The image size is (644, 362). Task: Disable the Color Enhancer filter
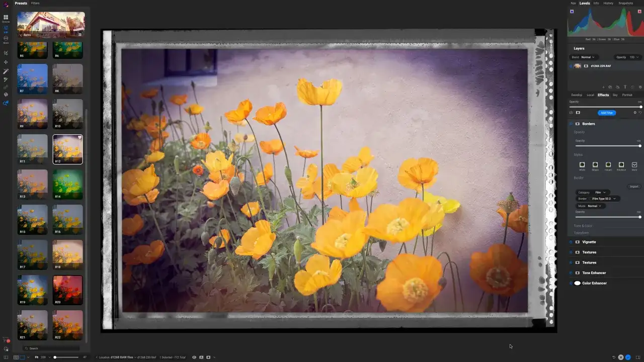click(577, 283)
